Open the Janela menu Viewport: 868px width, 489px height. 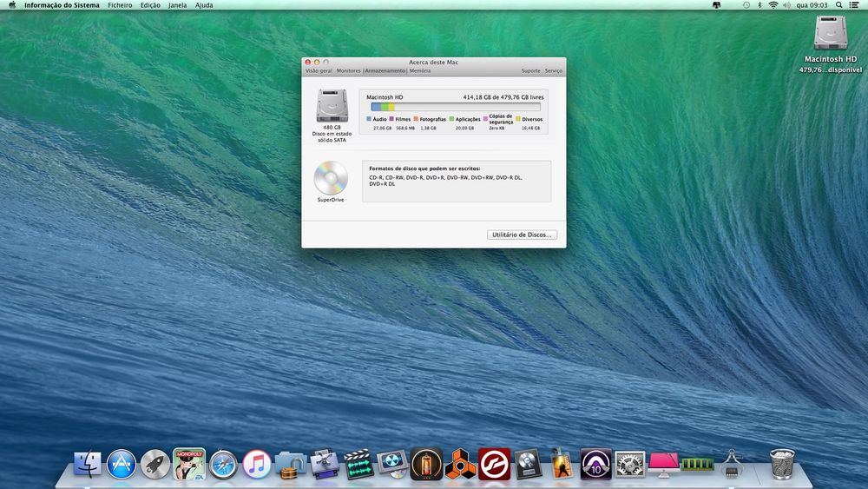click(x=177, y=5)
